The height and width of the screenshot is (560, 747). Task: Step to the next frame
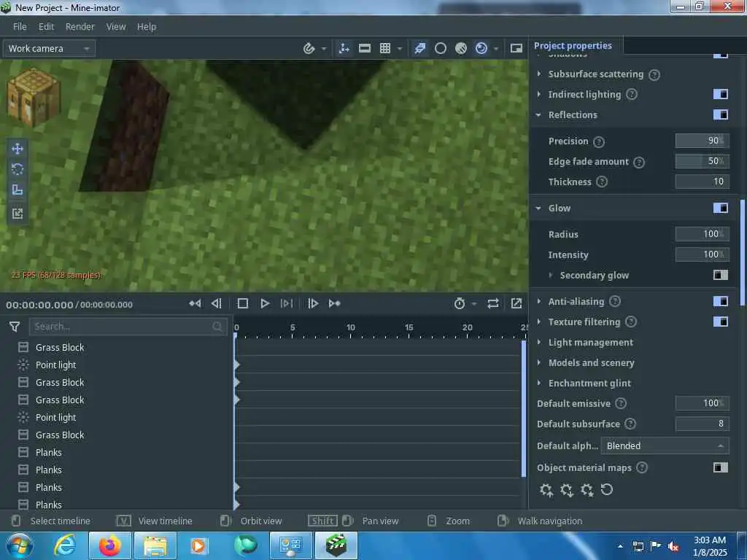(x=313, y=303)
